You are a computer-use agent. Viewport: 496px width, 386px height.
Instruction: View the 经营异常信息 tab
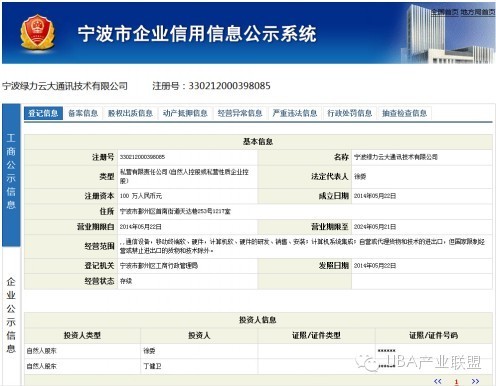[x=240, y=113]
